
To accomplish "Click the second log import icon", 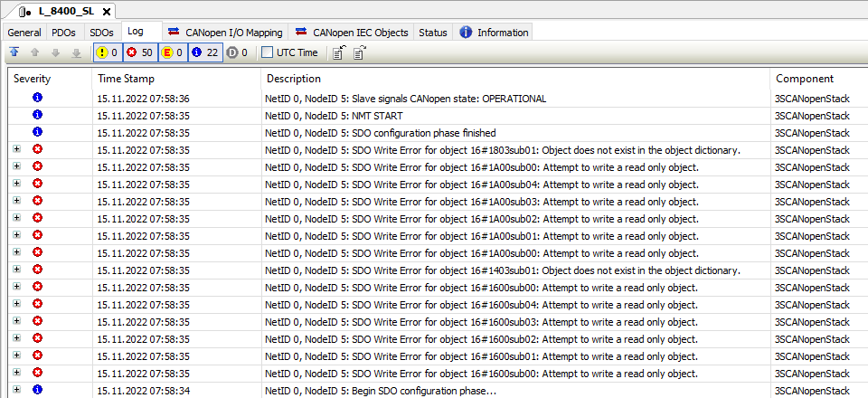I will (359, 52).
